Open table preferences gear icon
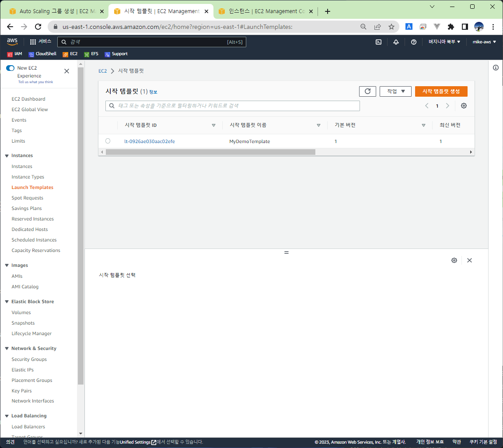Image resolution: width=503 pixels, height=448 pixels. click(464, 106)
